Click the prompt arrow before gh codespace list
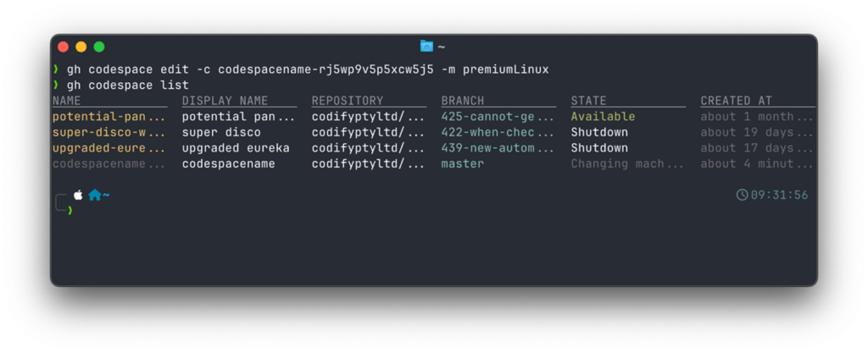Image resolution: width=868 pixels, height=353 pixels. (x=56, y=85)
